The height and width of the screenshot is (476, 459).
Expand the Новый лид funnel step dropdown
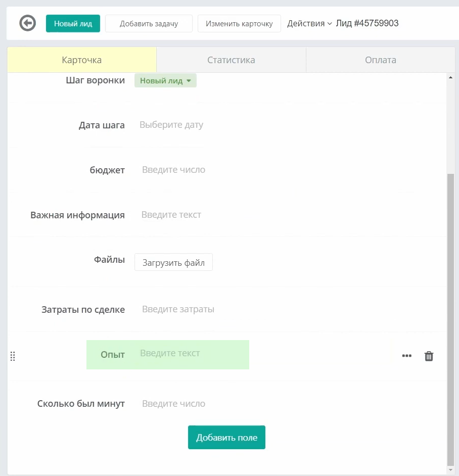point(165,80)
